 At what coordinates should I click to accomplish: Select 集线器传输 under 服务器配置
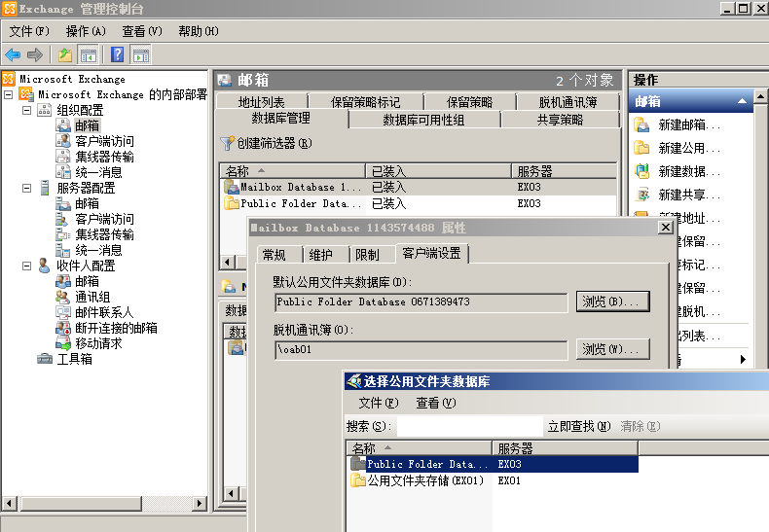(x=104, y=235)
